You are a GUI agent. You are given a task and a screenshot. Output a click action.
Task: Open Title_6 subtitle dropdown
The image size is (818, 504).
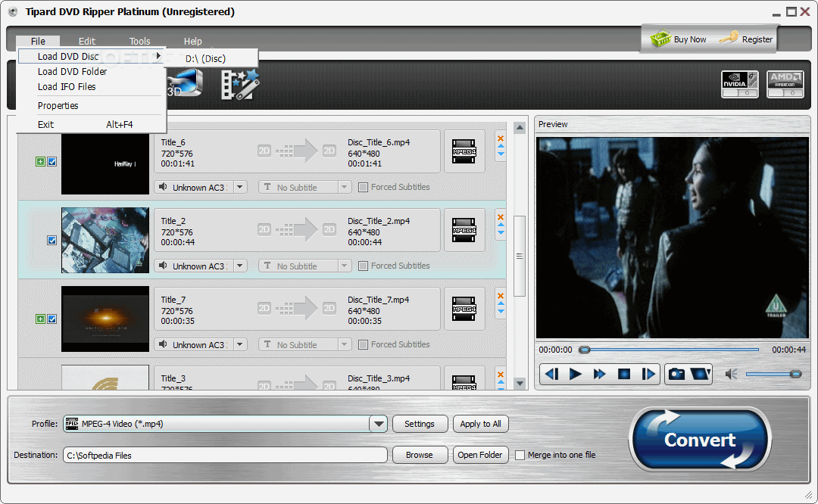tap(345, 187)
